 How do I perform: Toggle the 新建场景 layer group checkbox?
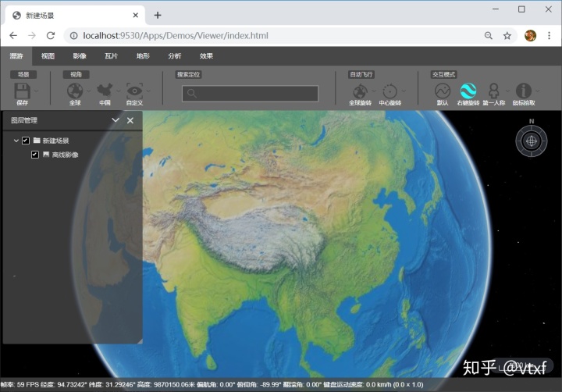[x=26, y=141]
